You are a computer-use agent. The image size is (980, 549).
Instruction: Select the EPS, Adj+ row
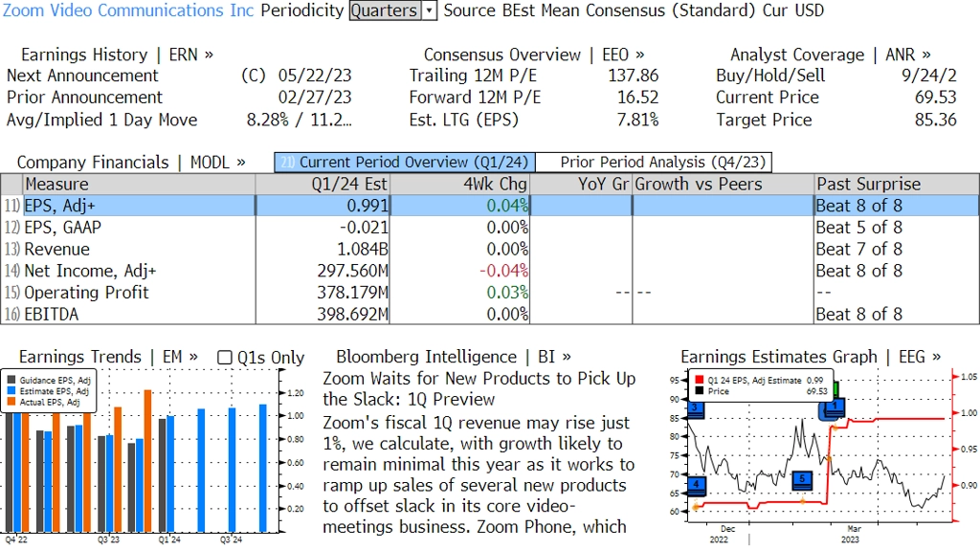(490, 206)
